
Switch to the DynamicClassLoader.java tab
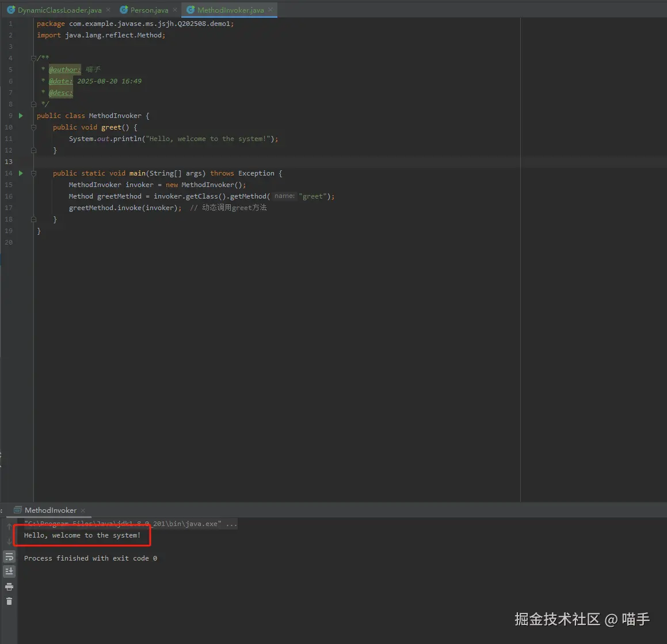59,10
